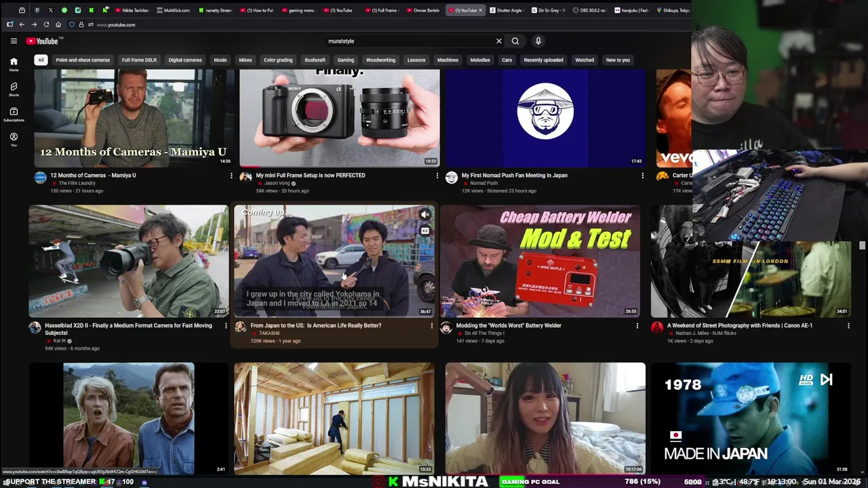The width and height of the screenshot is (868, 488).
Task: Select the All filter chip
Action: [41, 60]
